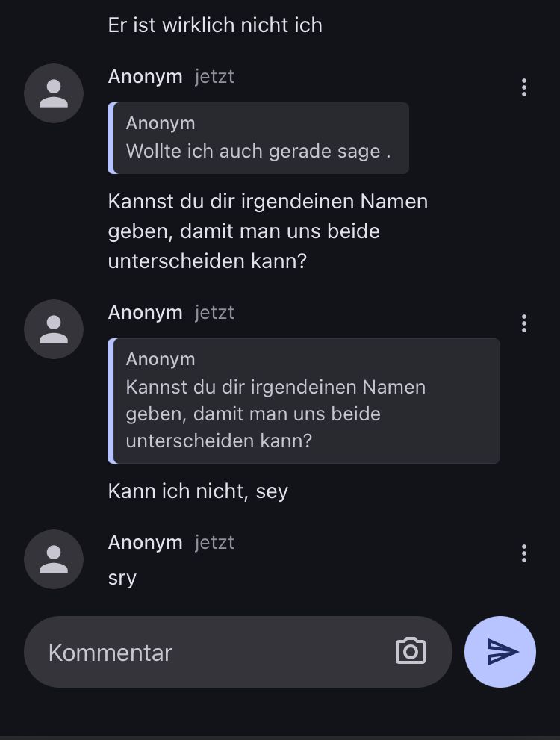Tap the avatar of the "Kann ich nicht" commenter
The width and height of the screenshot is (560, 740).
pos(54,329)
